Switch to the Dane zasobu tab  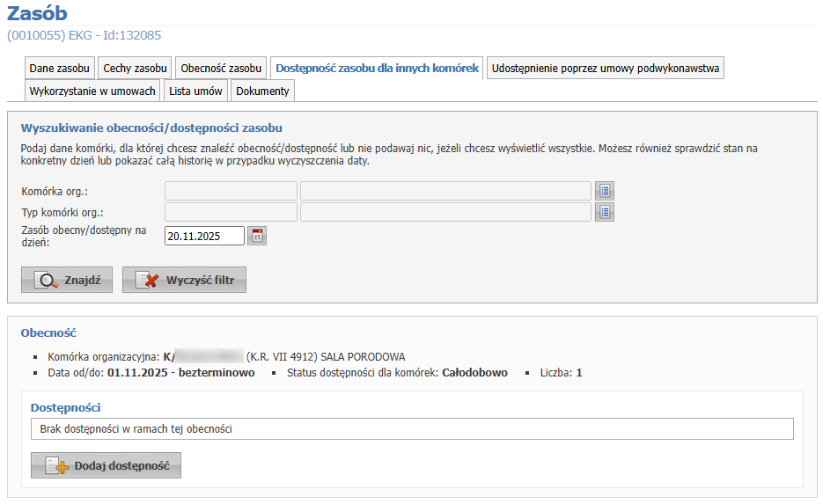(59, 69)
